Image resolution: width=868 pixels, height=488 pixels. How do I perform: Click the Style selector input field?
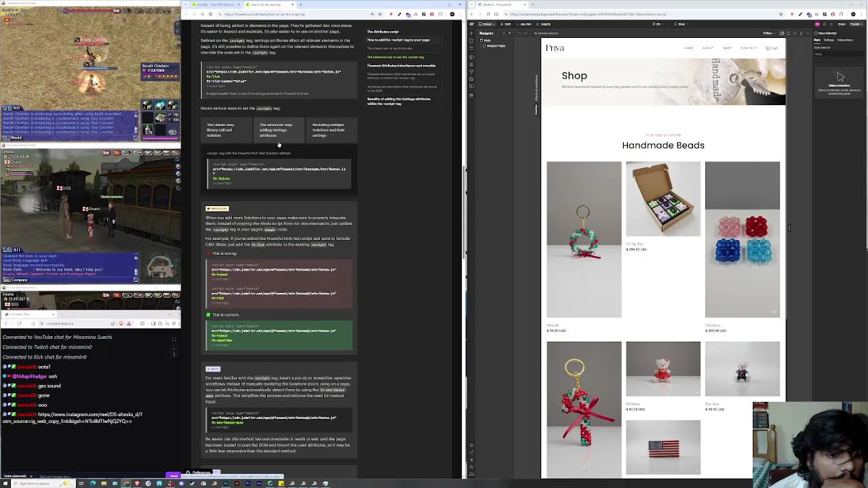pos(840,54)
